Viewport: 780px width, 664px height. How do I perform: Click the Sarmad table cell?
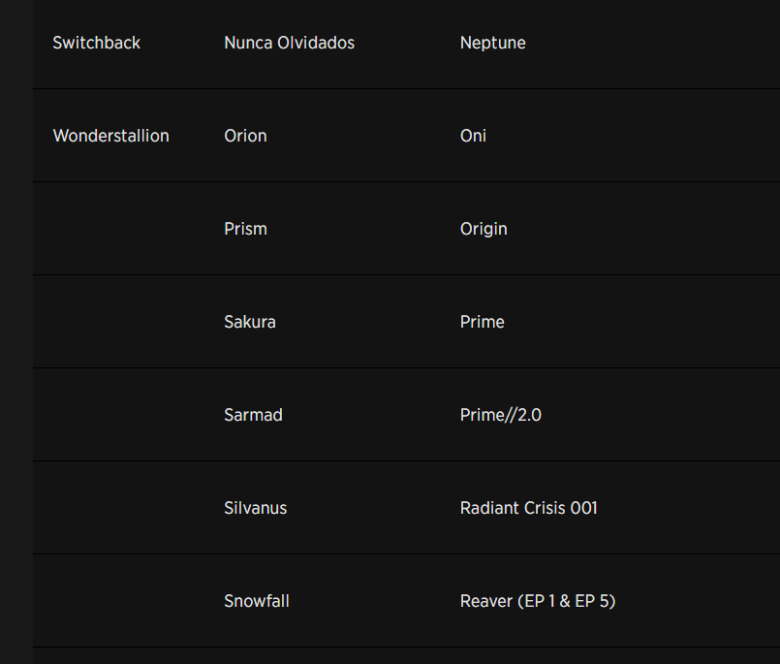253,415
